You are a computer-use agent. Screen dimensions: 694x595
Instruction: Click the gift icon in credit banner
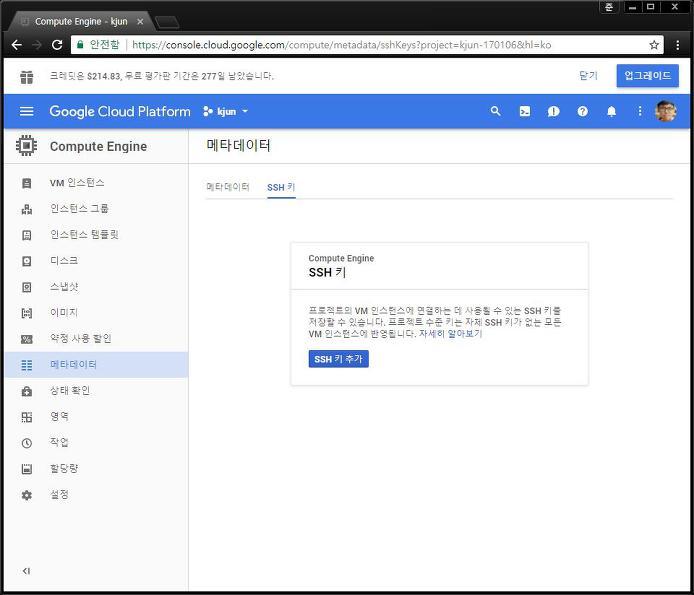pyautogui.click(x=27, y=76)
